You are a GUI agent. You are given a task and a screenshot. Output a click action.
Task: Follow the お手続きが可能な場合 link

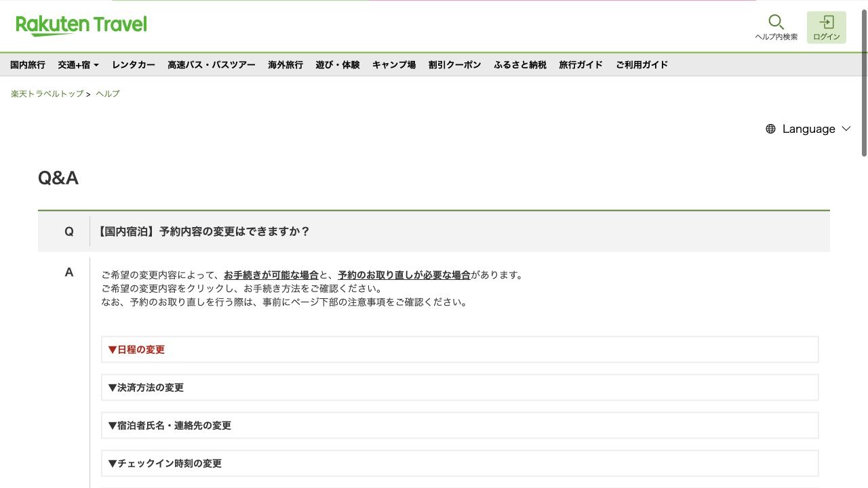coord(271,275)
